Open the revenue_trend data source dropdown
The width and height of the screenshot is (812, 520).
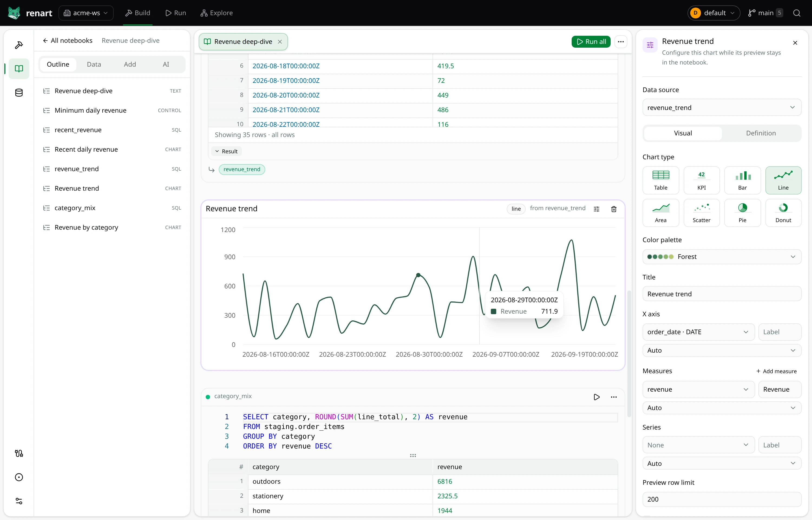click(x=722, y=107)
